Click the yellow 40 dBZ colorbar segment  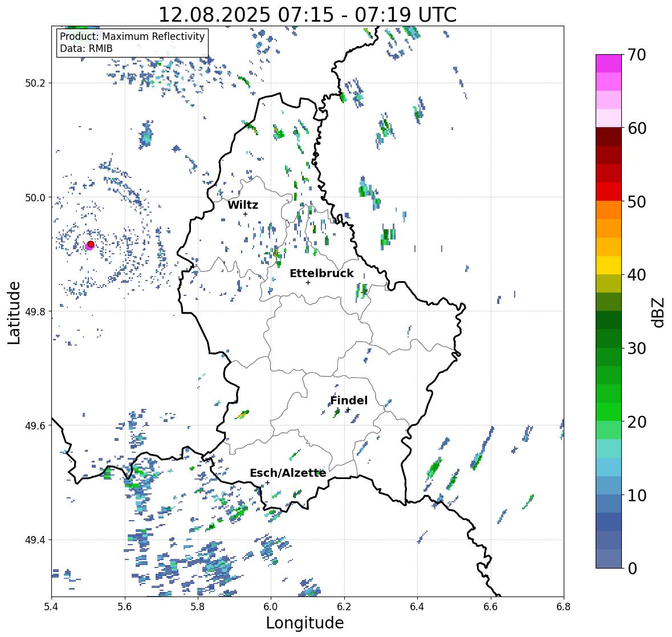point(609,265)
